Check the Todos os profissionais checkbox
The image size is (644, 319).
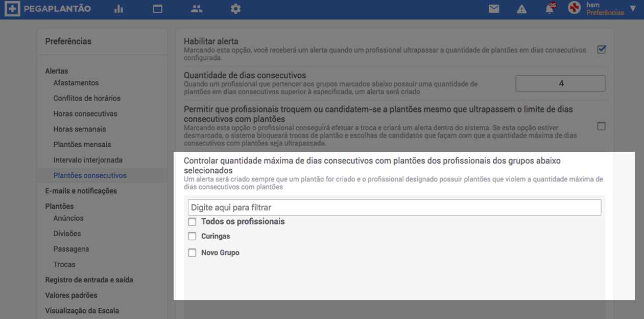192,222
